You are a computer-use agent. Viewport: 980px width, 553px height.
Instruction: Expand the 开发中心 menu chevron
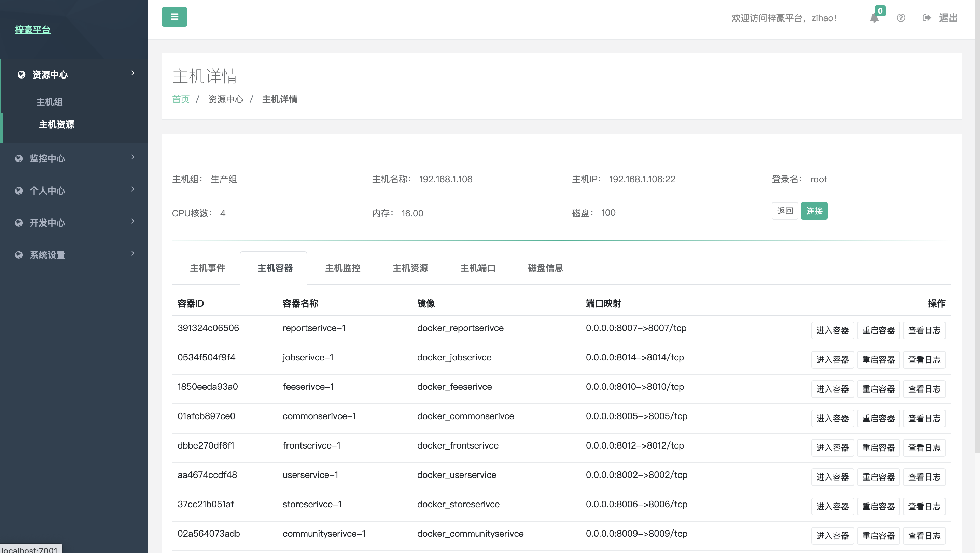133,221
